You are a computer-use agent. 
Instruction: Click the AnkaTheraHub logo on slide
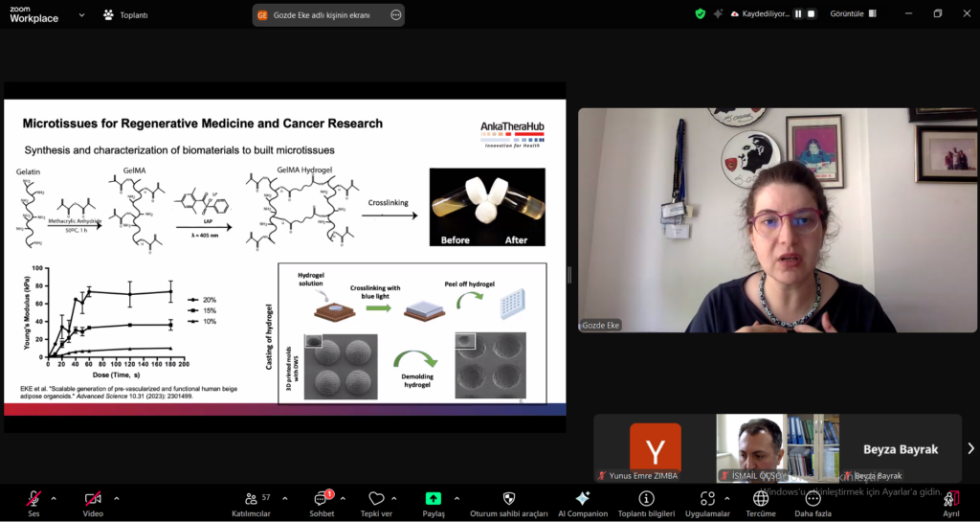[x=512, y=134]
